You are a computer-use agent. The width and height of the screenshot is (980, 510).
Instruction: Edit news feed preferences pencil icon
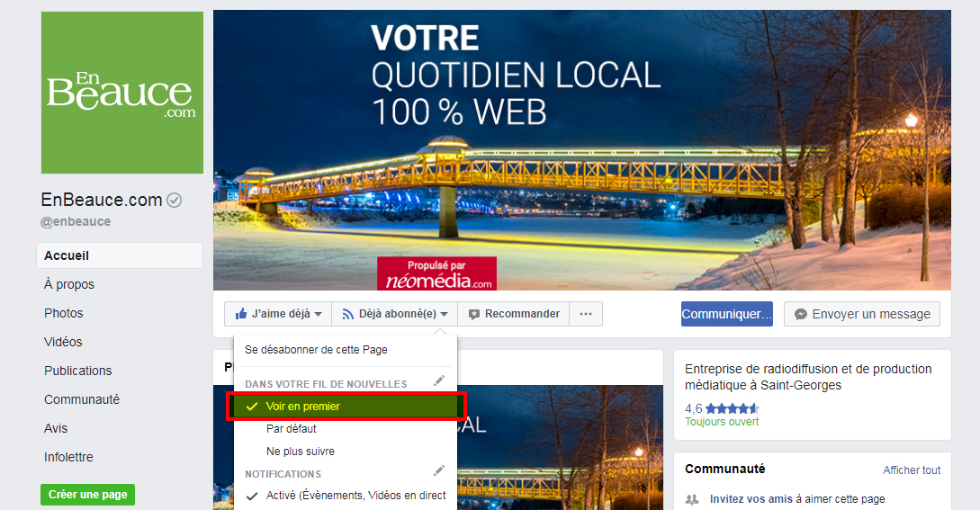coord(439,380)
